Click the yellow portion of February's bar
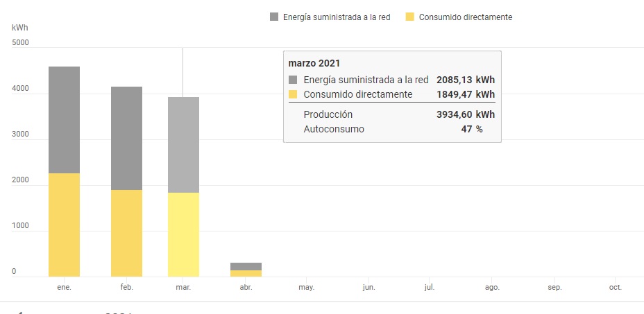Screen dimensions: 644x314 pos(126,233)
